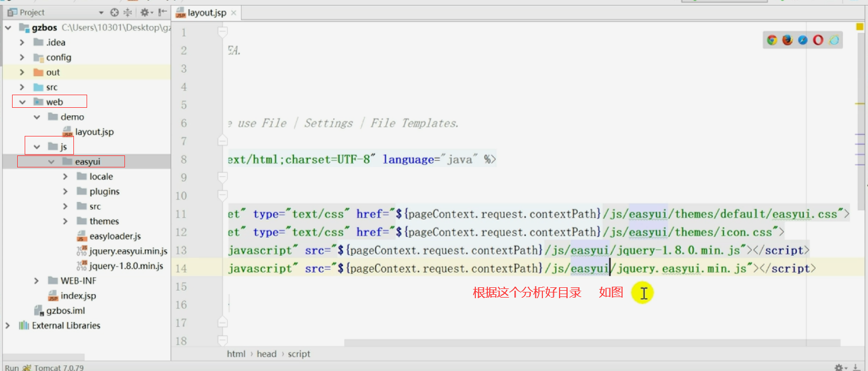Screen dimensions: 868x371
Task: Collapse the web folder
Action: tap(22, 102)
